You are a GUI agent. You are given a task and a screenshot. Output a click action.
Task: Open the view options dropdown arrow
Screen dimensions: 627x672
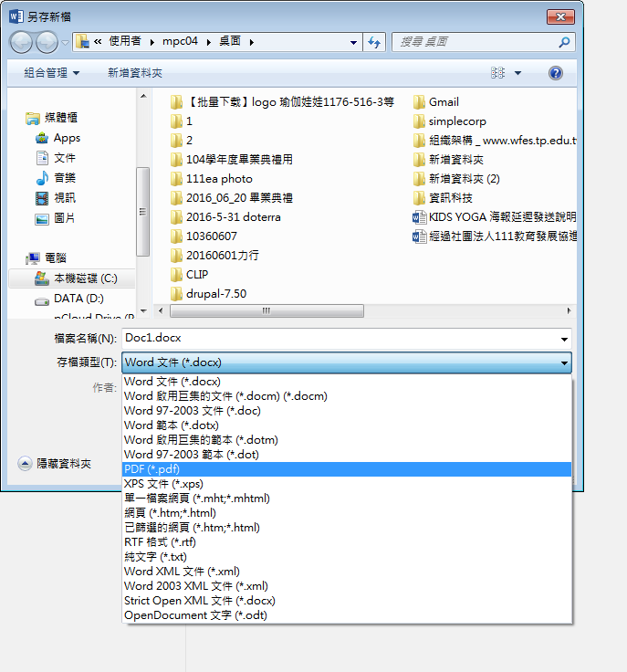click(x=517, y=73)
